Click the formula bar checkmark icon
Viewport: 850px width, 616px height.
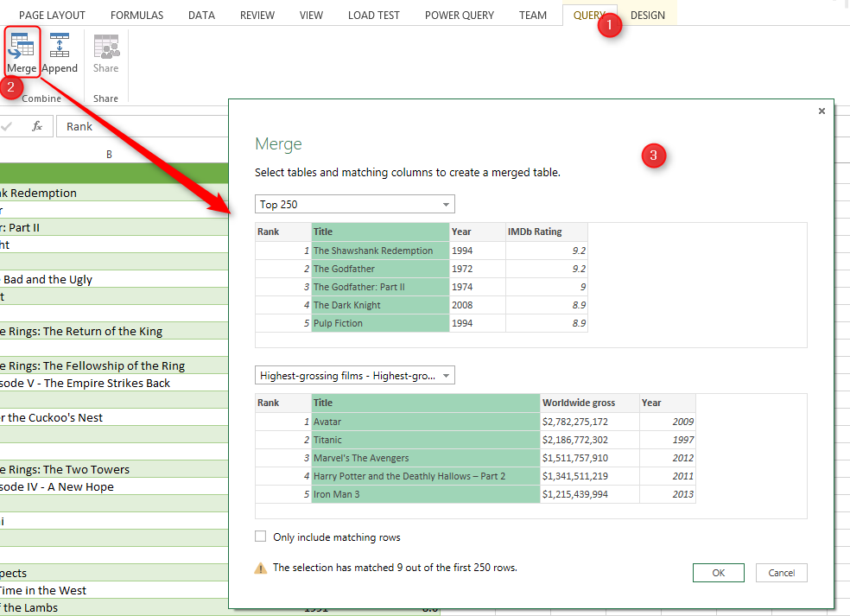pos(7,126)
